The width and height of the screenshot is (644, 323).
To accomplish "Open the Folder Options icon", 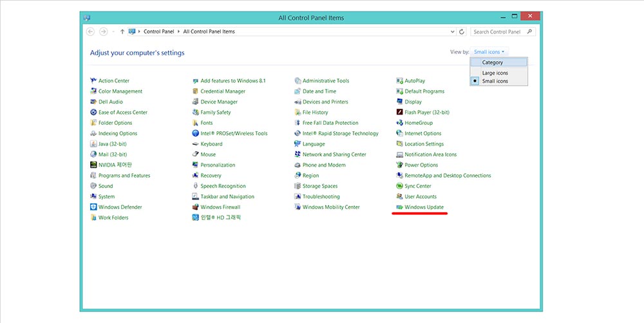I will coord(93,123).
